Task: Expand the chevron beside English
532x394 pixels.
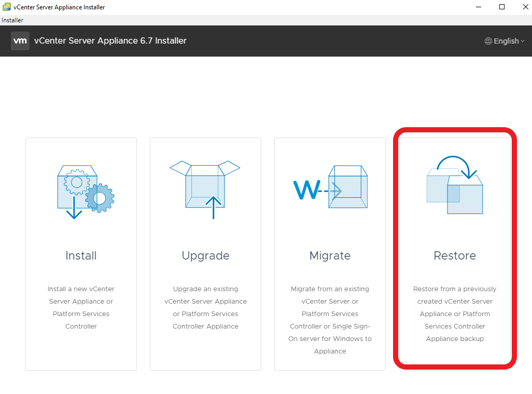Action: [x=523, y=41]
